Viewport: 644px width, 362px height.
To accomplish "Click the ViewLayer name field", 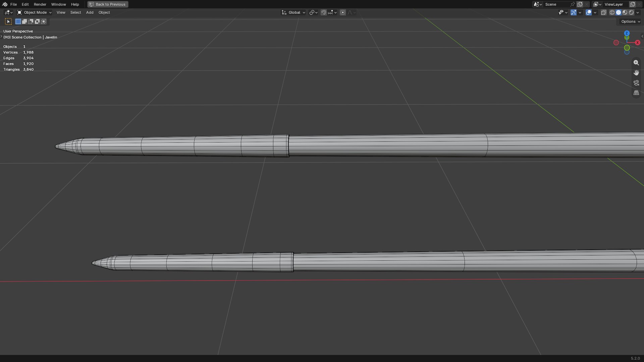I will coord(616,4).
